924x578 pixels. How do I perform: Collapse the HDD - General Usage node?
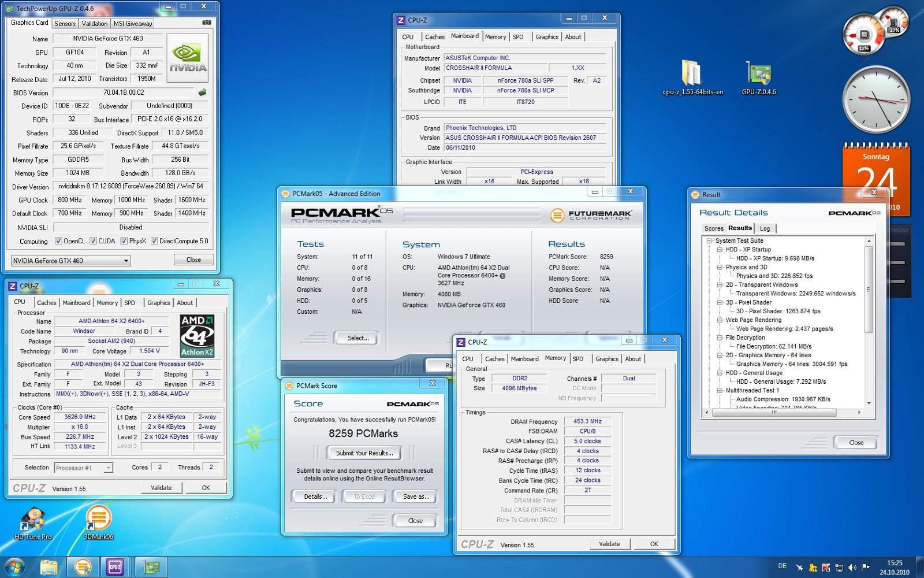coord(720,373)
